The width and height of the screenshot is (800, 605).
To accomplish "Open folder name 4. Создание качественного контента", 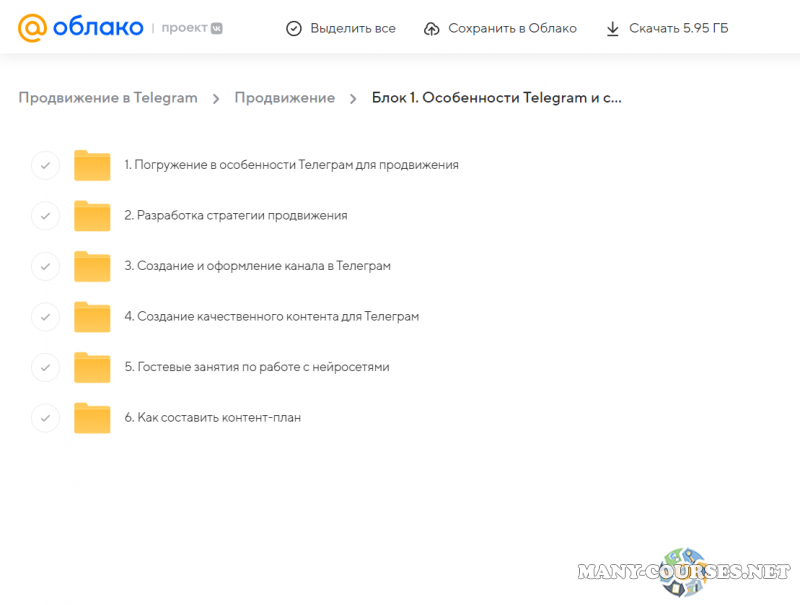I will (271, 316).
